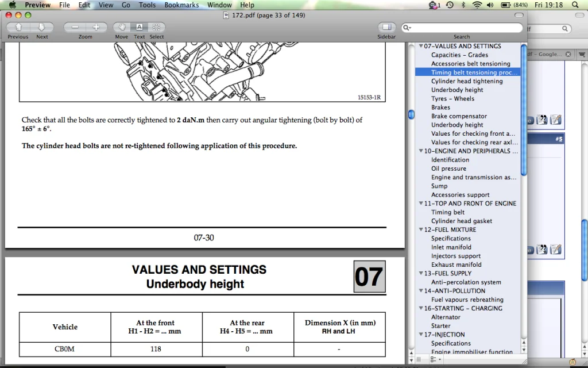
Task: Open the Wi-Fi status menu
Action: (x=477, y=5)
